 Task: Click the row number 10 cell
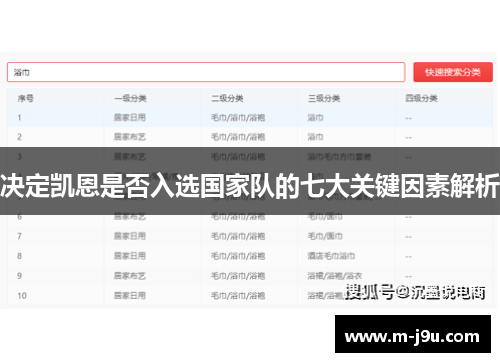click(x=22, y=296)
